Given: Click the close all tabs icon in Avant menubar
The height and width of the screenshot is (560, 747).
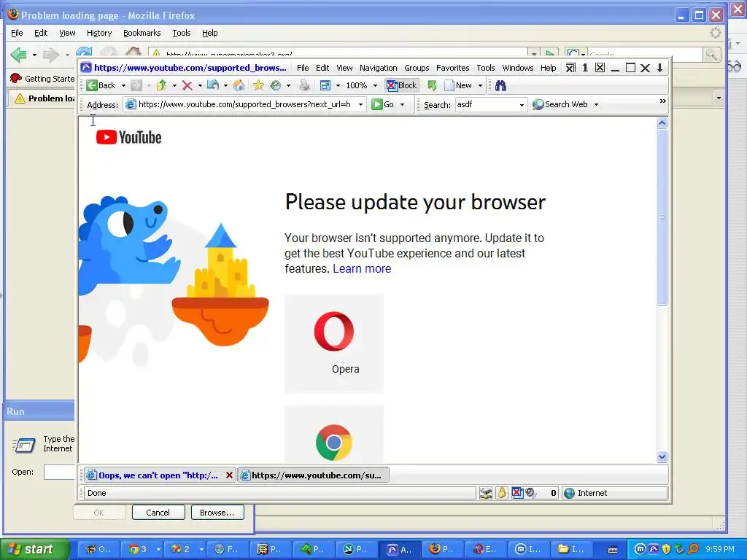Looking at the screenshot, I should coord(570,68).
